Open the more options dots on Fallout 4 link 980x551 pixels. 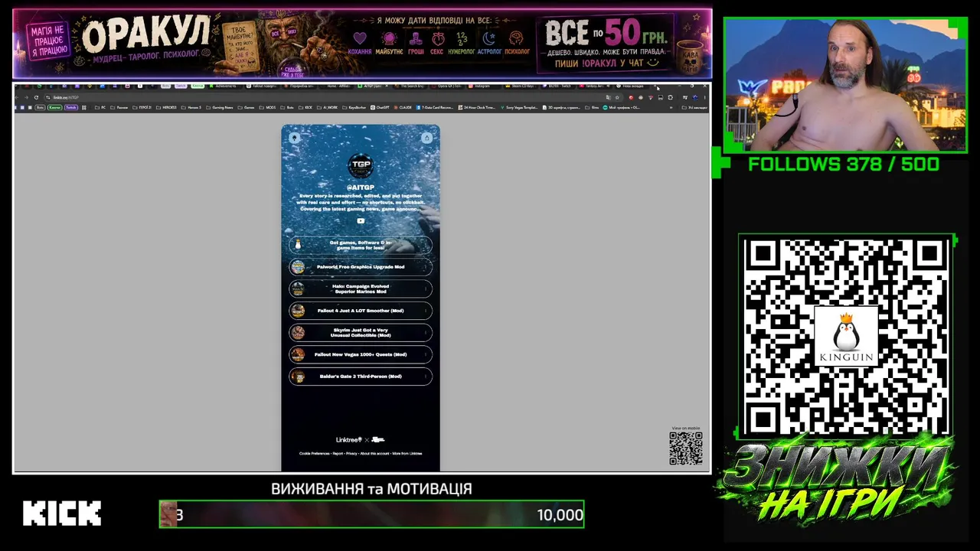coord(426,311)
